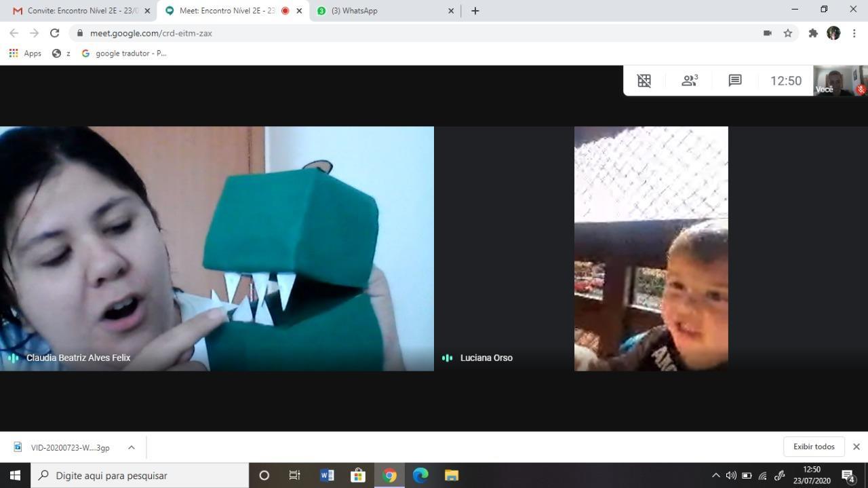Bookmark this page with the star icon
868x488 pixels.
788,33
